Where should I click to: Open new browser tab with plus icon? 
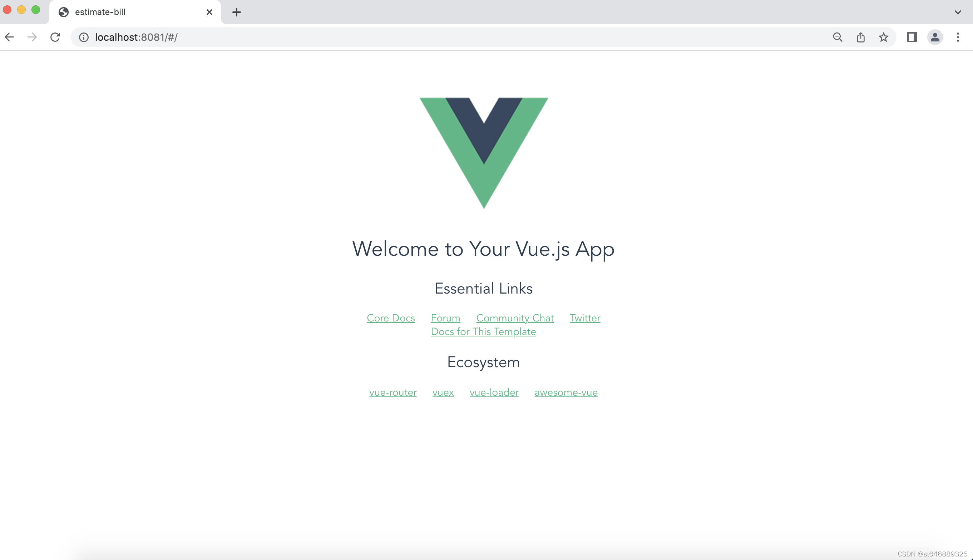(237, 12)
